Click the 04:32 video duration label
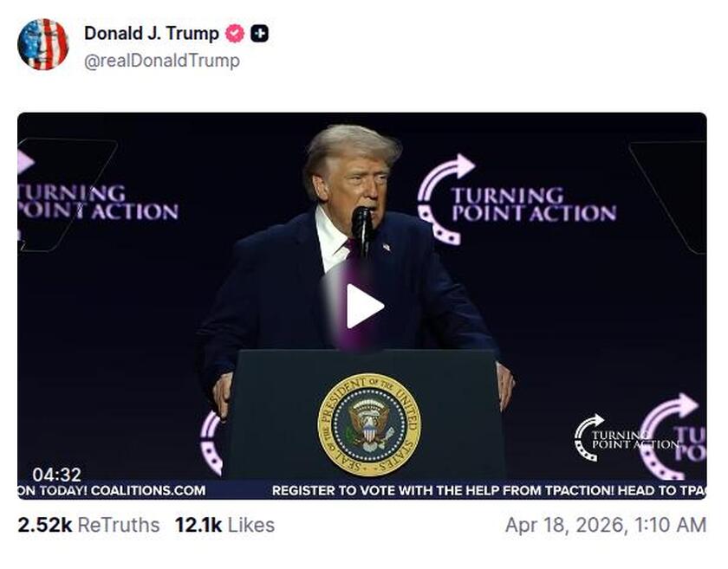Viewport: 728px width, 569px height. pyautogui.click(x=57, y=475)
